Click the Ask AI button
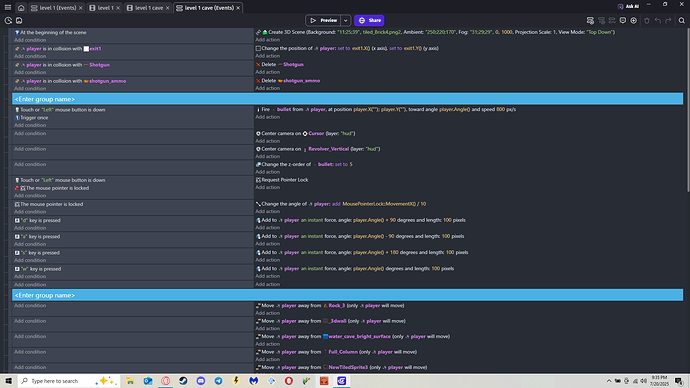The height and width of the screenshot is (388, 690). tap(628, 6)
